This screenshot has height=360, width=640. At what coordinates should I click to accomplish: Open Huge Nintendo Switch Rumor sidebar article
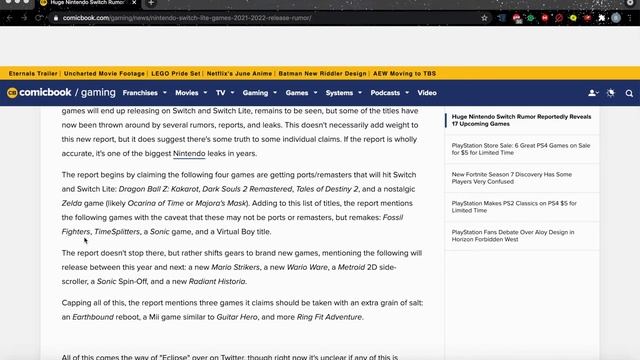pos(521,120)
